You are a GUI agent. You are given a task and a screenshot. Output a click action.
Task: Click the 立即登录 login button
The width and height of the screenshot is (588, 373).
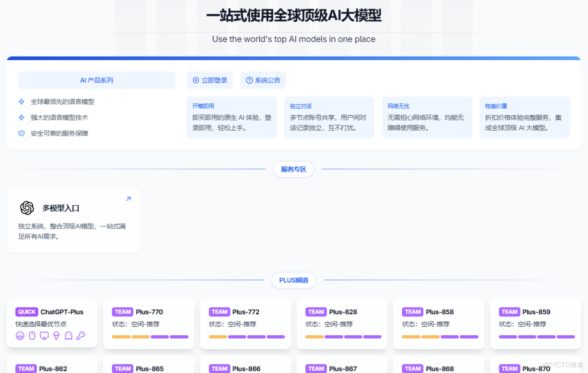pyautogui.click(x=209, y=80)
